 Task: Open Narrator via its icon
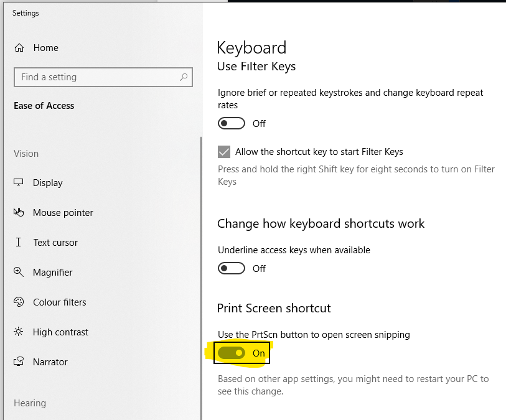click(x=19, y=362)
